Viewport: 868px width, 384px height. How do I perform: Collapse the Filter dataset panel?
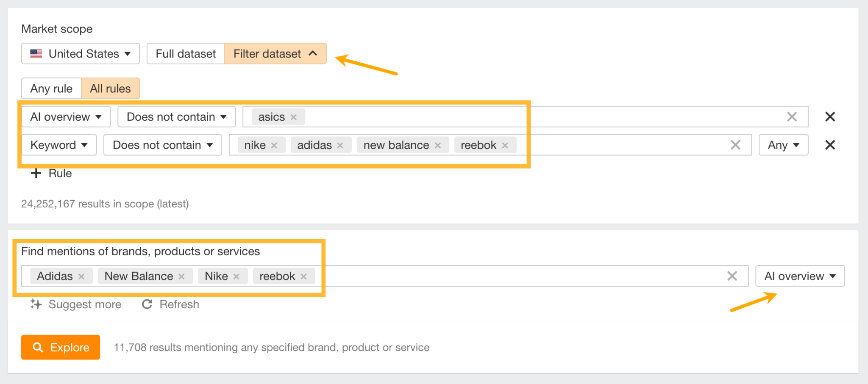(275, 53)
